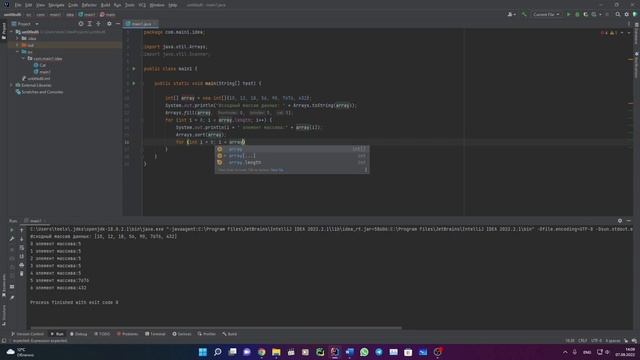The height and width of the screenshot is (360, 640).
Task: Rerun program icon in Run panel
Action: pos(12,230)
